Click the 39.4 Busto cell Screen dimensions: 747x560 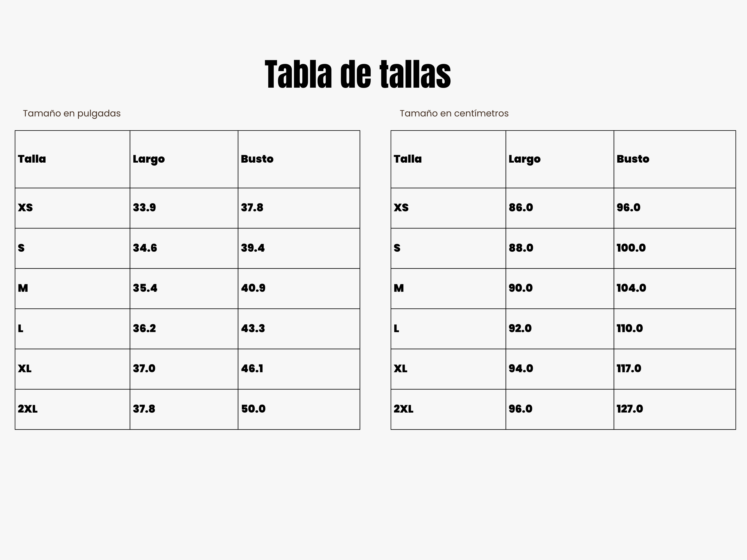pyautogui.click(x=253, y=248)
